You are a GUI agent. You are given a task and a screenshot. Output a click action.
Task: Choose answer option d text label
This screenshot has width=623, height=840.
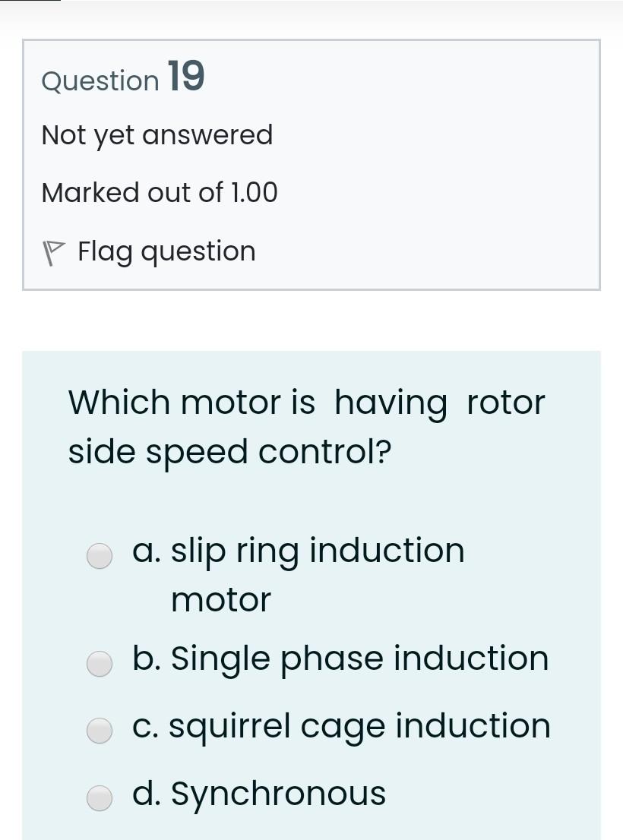(x=259, y=793)
